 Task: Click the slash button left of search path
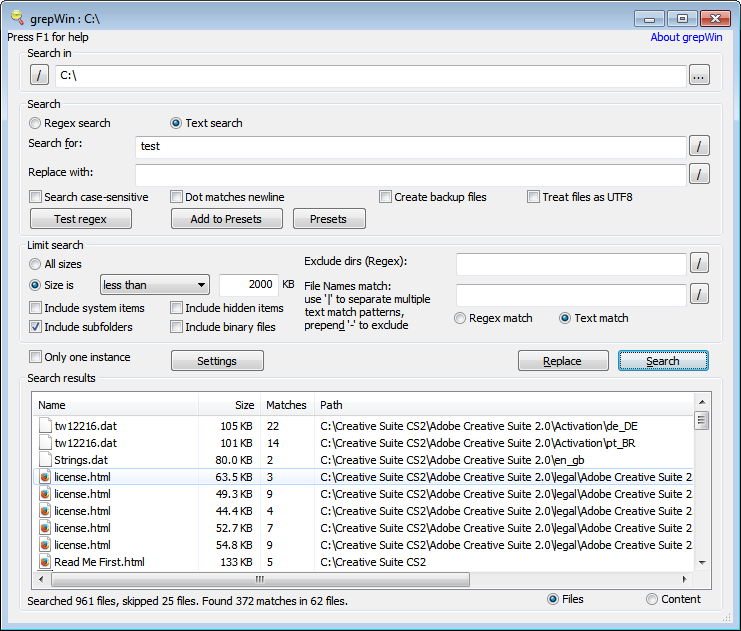39,75
